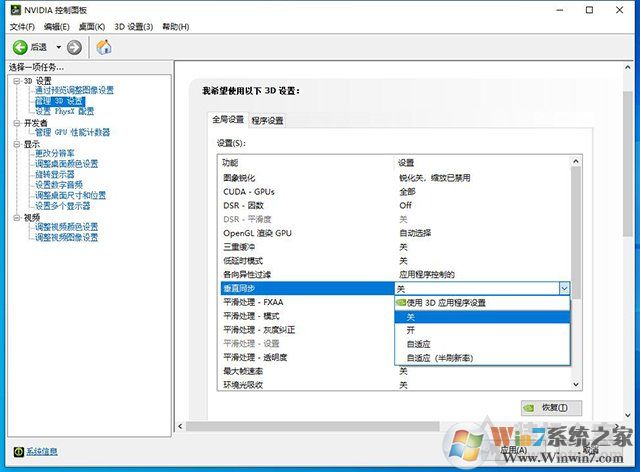
Task: Go to the Home page icon
Action: coord(104,47)
